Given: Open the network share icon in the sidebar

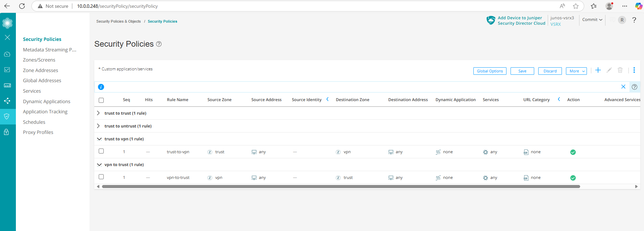Looking at the screenshot, I should 7,101.
